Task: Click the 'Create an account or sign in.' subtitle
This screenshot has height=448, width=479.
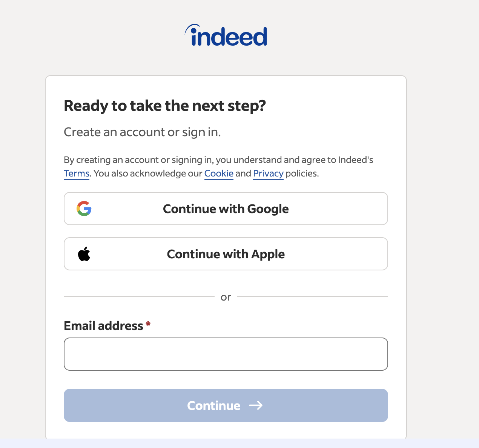Action: [142, 132]
